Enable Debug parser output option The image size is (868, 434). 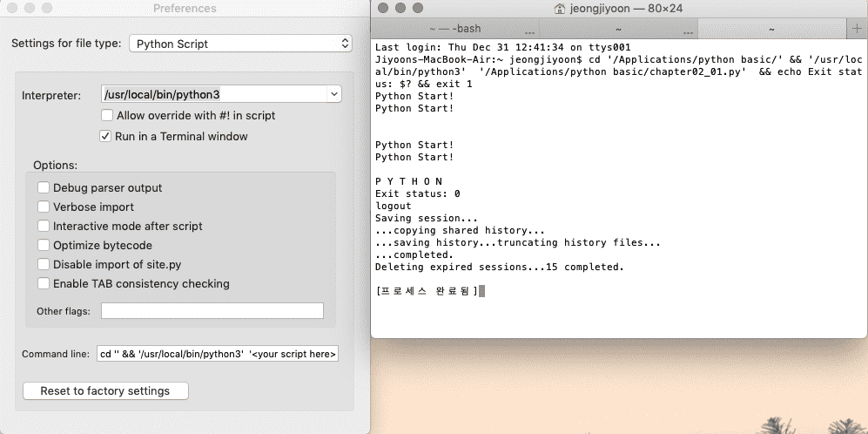coord(44,187)
